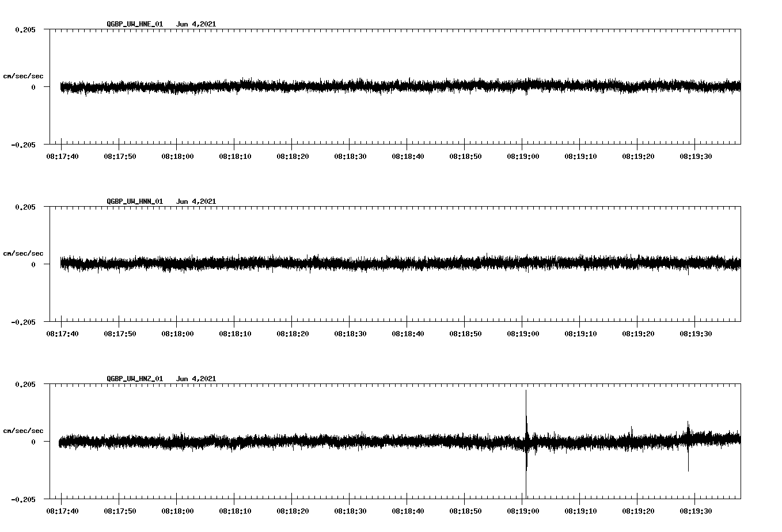Click the 08:19:30 time label under HNN plot
Image resolution: width=782 pixels, height=532 pixels.
[x=696, y=334]
